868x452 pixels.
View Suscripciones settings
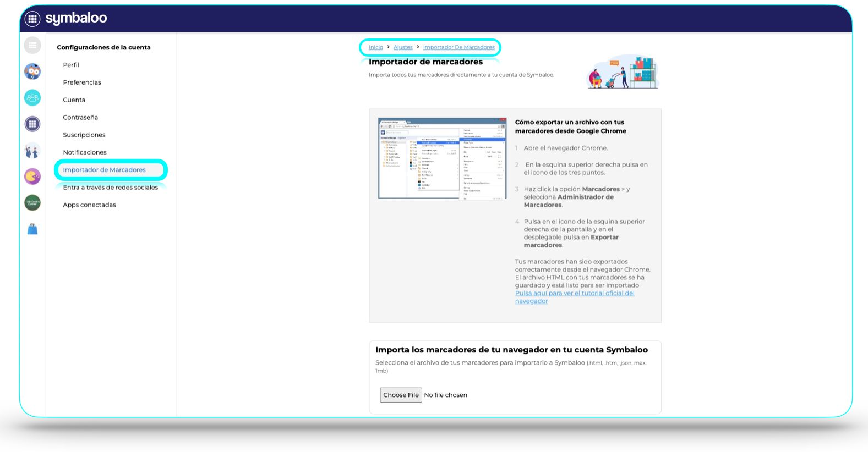pyautogui.click(x=84, y=135)
